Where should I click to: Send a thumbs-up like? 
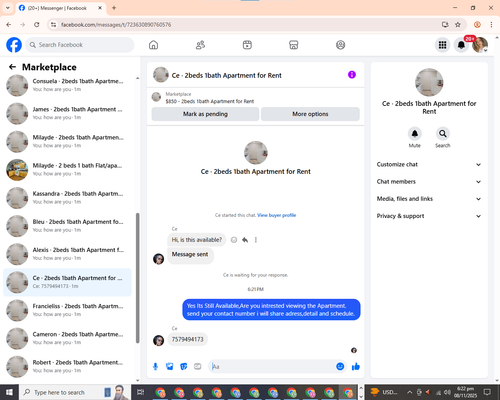click(356, 367)
